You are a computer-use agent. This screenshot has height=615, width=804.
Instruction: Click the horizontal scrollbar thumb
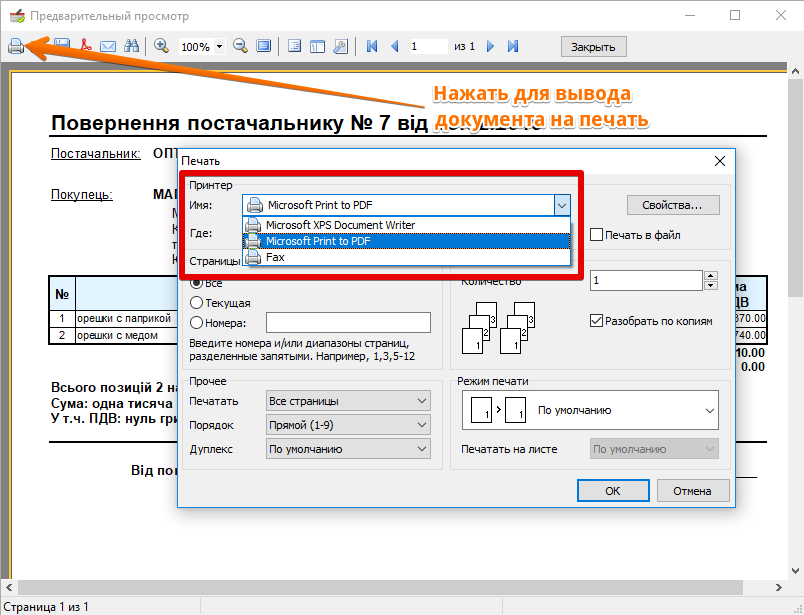pos(380,587)
